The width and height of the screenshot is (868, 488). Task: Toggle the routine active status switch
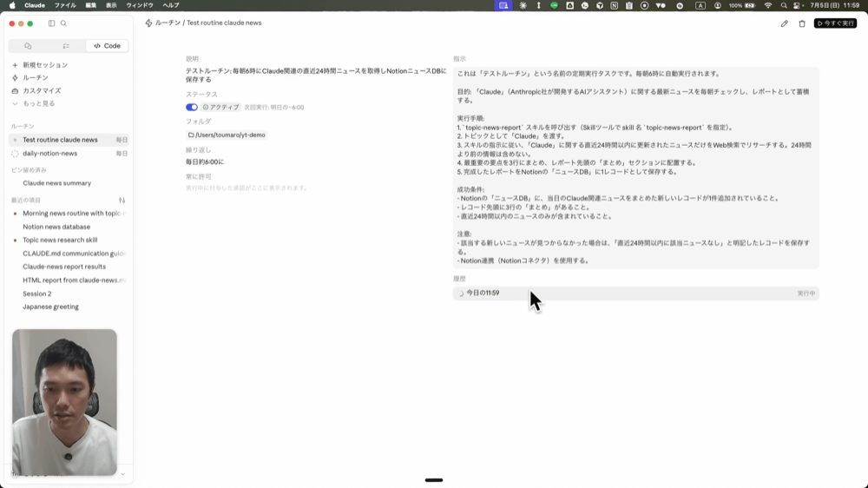(x=192, y=108)
